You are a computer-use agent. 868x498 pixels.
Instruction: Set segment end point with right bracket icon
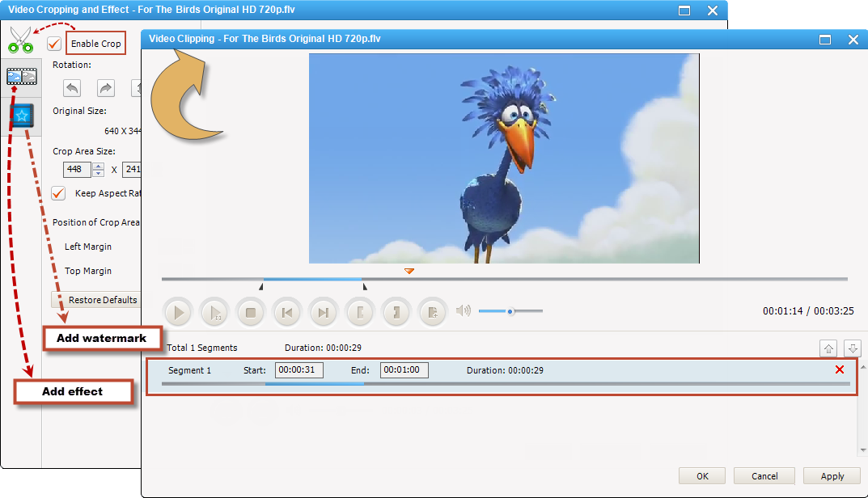pos(396,312)
